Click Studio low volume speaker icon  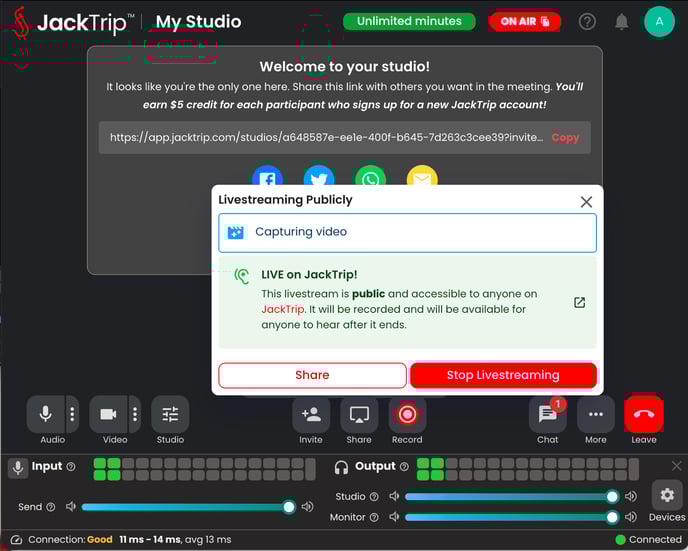pyautogui.click(x=394, y=496)
